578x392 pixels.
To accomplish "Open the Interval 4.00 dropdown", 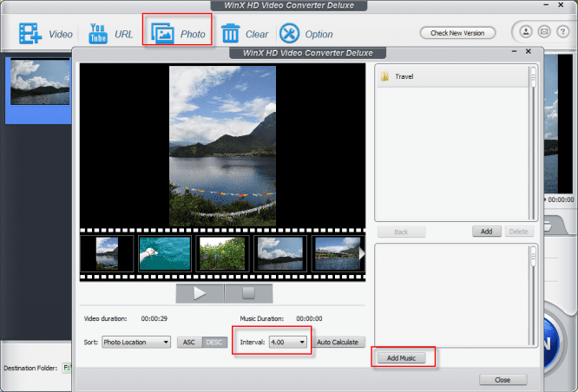I will coord(288,343).
